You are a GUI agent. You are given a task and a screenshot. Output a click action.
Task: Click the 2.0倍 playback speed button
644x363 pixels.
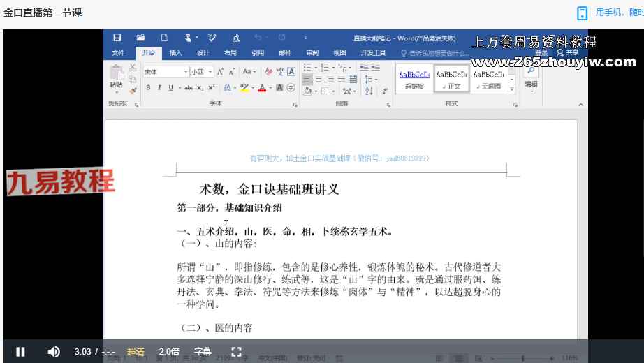[169, 352]
